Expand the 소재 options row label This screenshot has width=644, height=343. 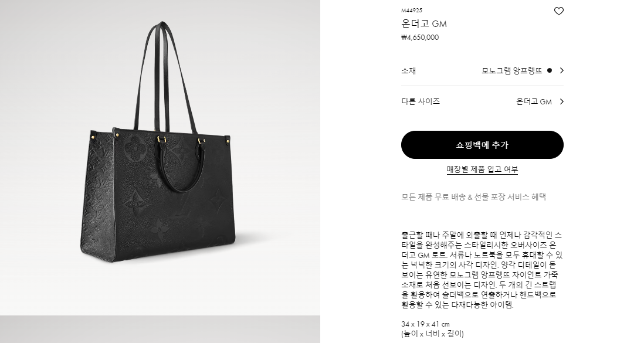(x=409, y=71)
